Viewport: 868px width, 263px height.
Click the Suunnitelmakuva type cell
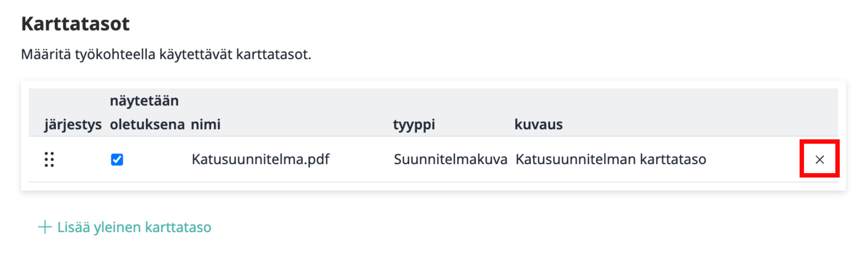point(450,159)
